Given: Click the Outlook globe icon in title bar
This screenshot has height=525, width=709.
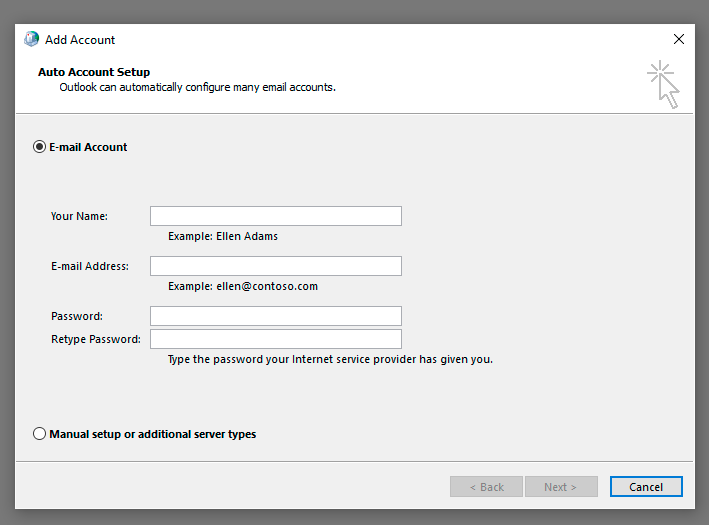Looking at the screenshot, I should (x=32, y=40).
